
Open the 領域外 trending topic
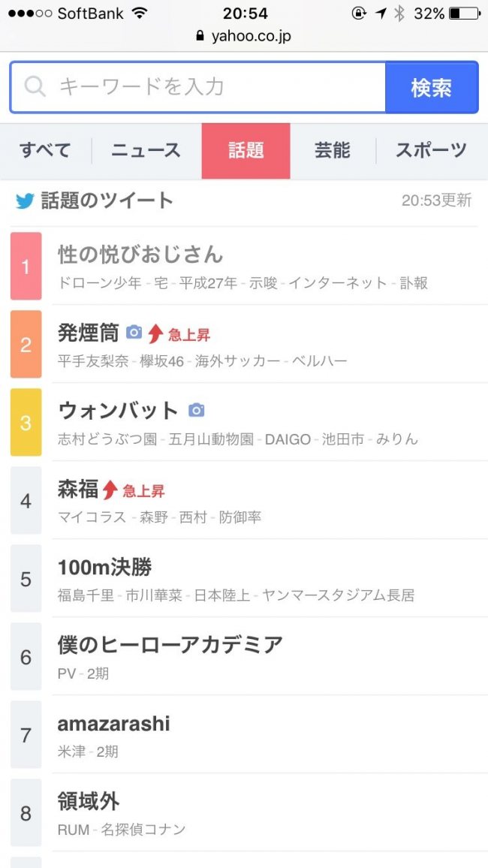tap(89, 801)
